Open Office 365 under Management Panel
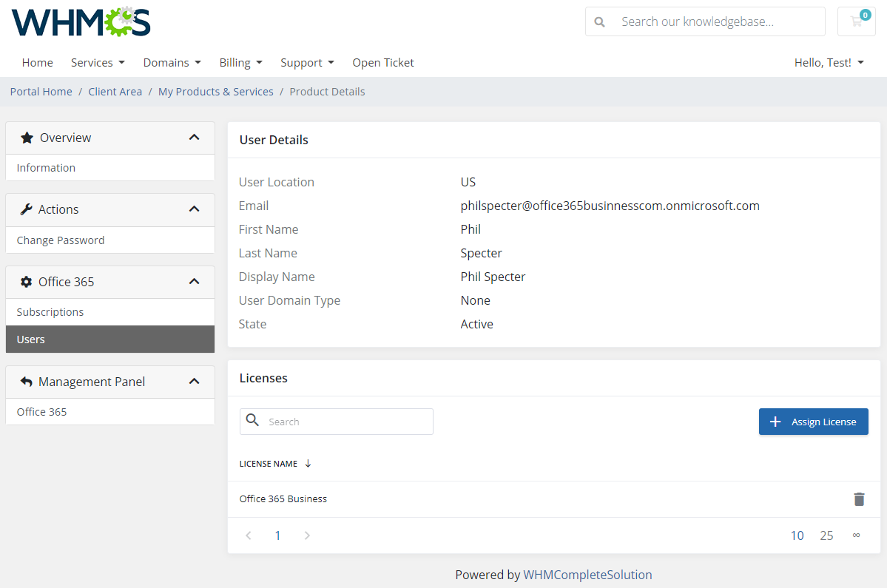The width and height of the screenshot is (887, 588). click(110, 411)
